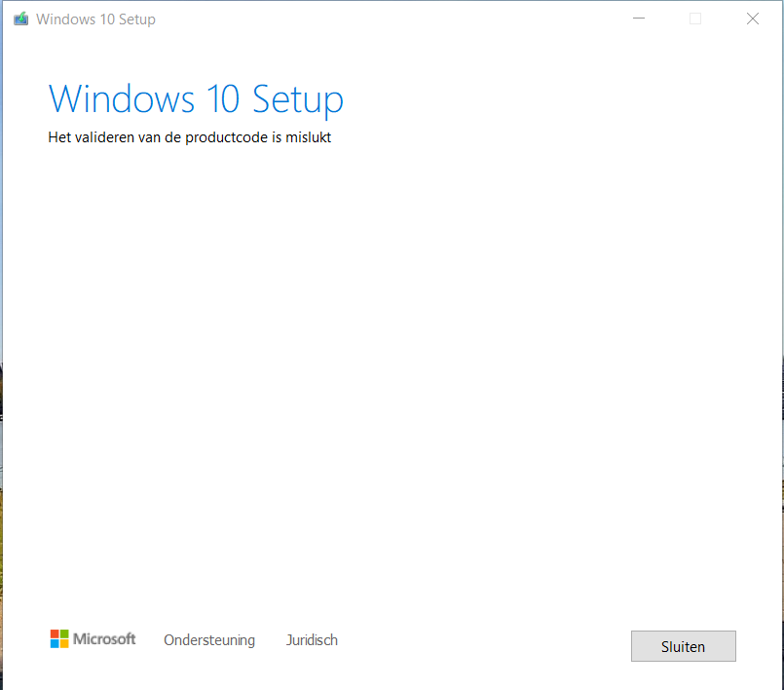Click the Windows 10 Setup title bar icon
This screenshot has height=690, width=784.
coord(21,19)
